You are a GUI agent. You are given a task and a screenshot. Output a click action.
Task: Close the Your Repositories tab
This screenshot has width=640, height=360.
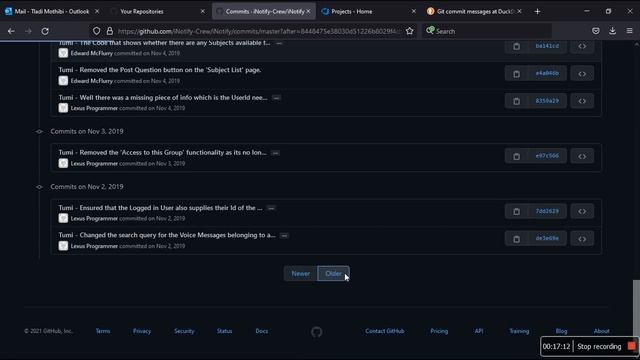[x=202, y=11]
